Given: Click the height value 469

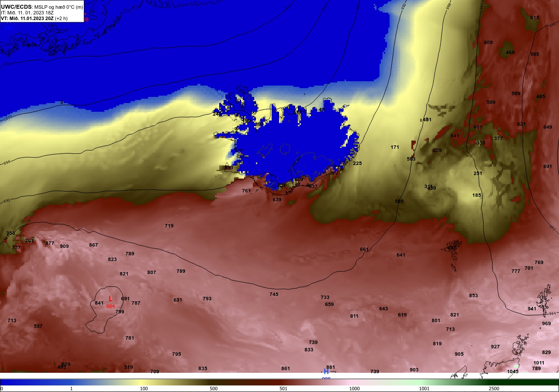Looking at the screenshot, I should tap(510, 52).
